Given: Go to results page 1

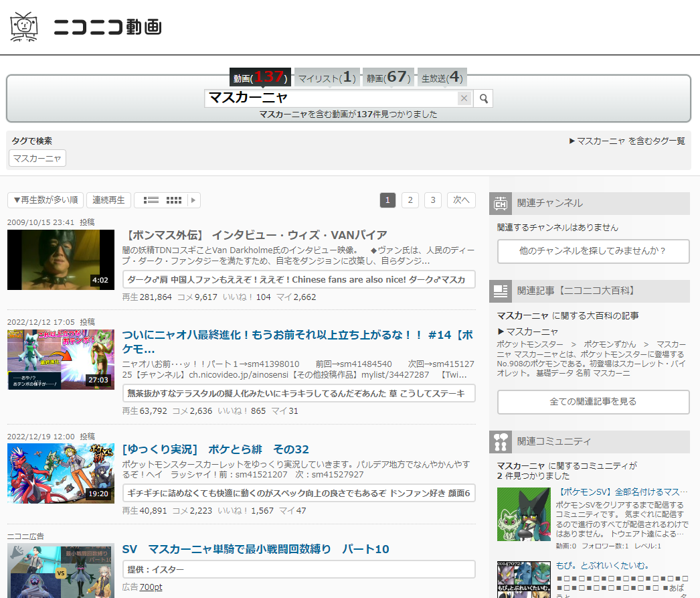Looking at the screenshot, I should pyautogui.click(x=387, y=200).
